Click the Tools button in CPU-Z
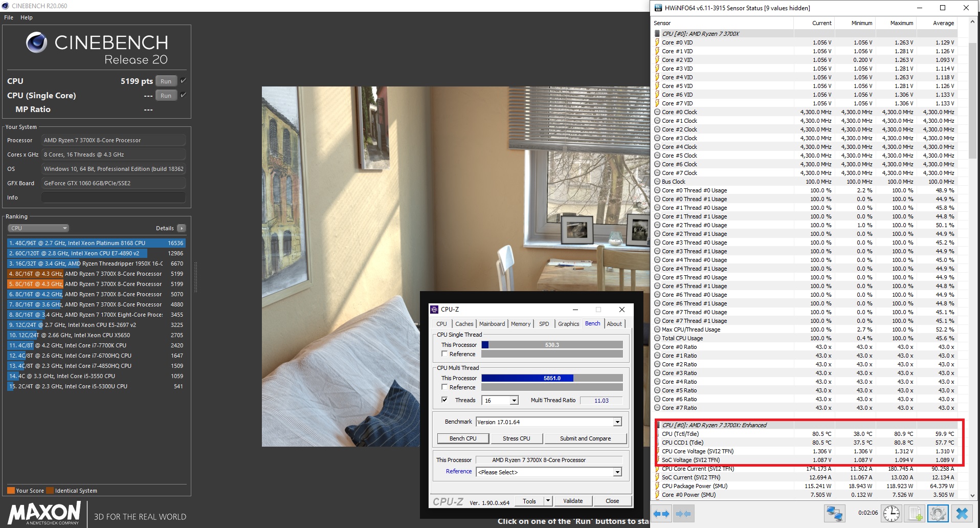 click(x=529, y=501)
